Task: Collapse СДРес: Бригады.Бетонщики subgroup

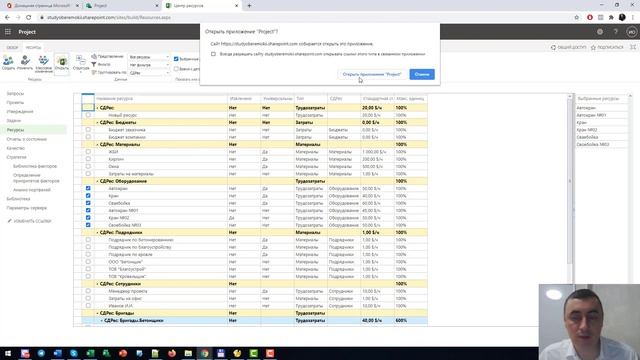Action: [x=102, y=321]
